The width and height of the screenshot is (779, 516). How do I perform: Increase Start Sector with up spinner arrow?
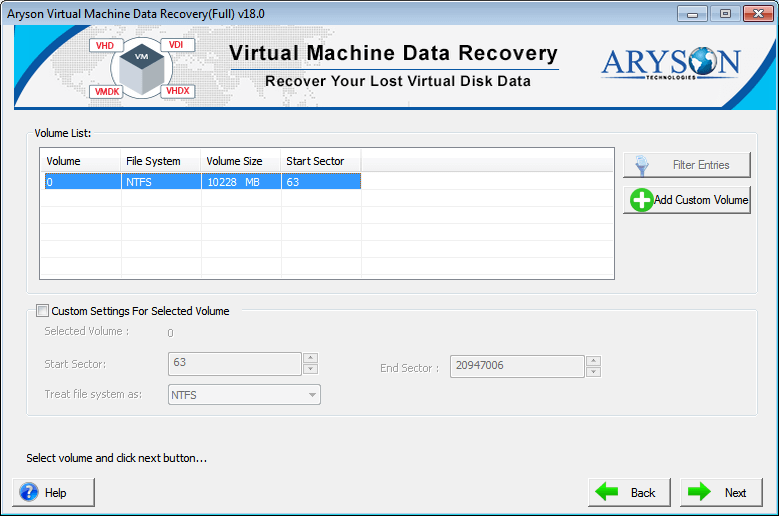pyautogui.click(x=311, y=358)
